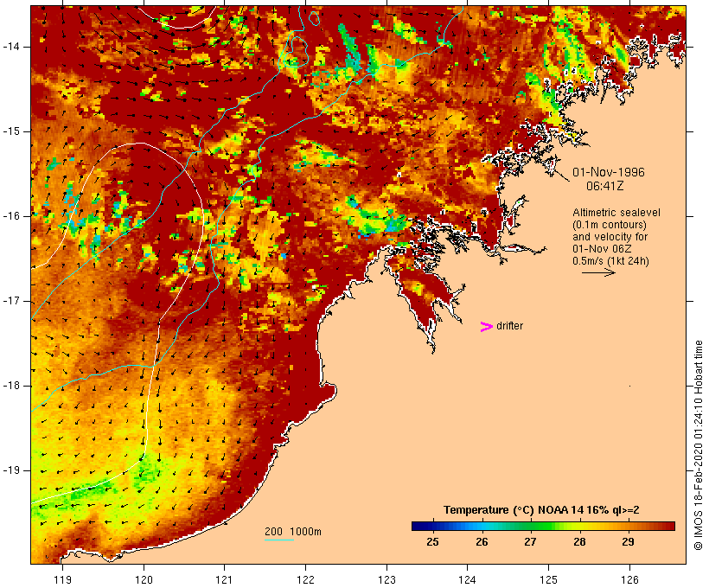Click latitude axis label '-15'
This screenshot has height=588, width=709.
coord(11,131)
